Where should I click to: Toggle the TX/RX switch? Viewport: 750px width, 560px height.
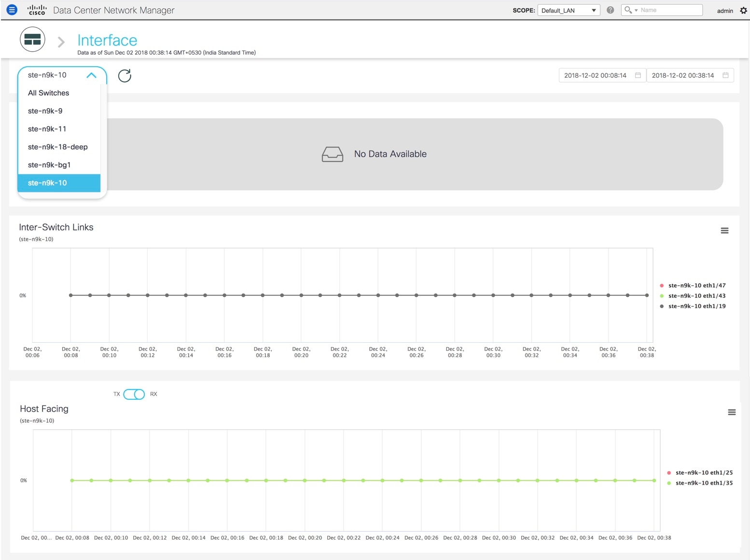click(134, 394)
